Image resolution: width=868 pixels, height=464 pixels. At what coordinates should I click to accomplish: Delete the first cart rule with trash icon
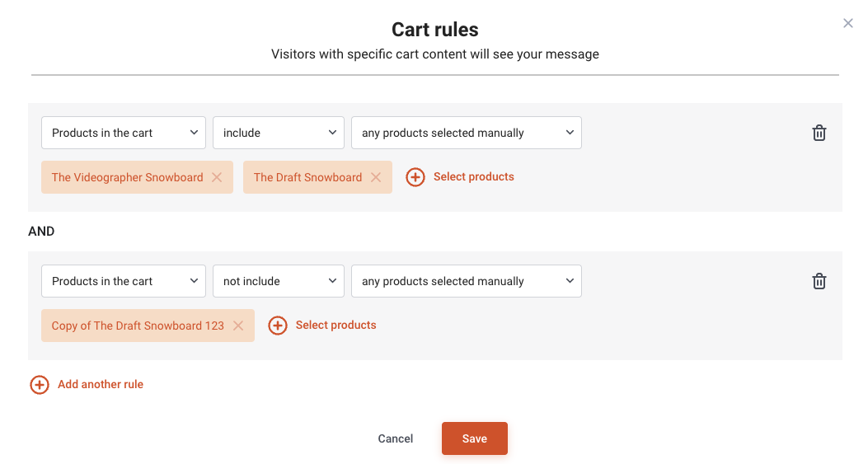pos(819,133)
